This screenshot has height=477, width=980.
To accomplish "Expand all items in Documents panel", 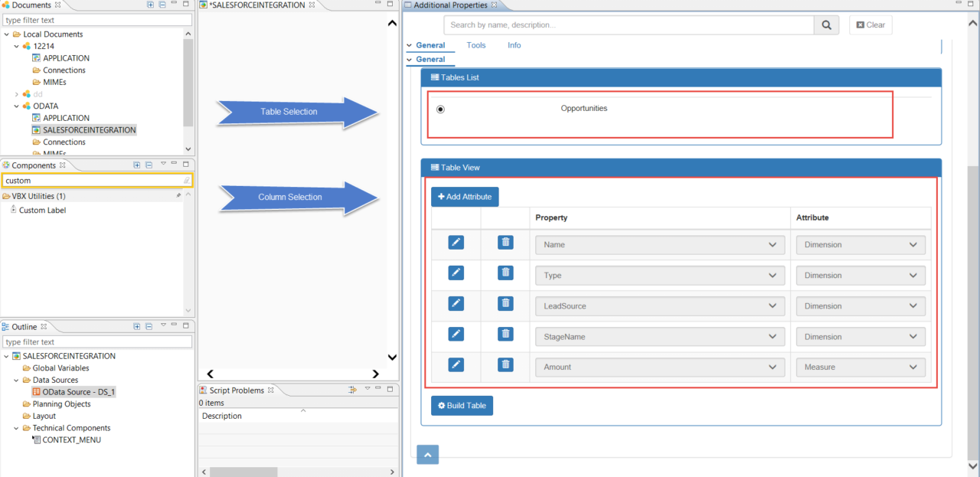I will pyautogui.click(x=150, y=5).
